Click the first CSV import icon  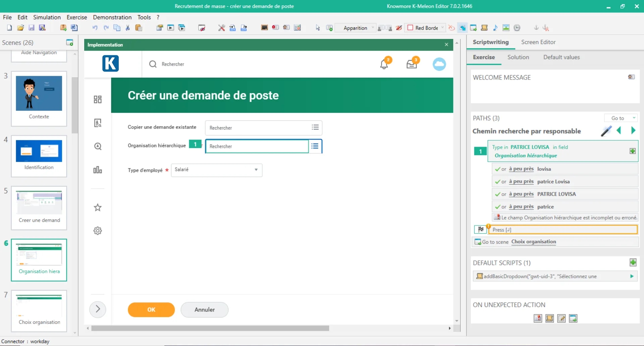click(232, 28)
